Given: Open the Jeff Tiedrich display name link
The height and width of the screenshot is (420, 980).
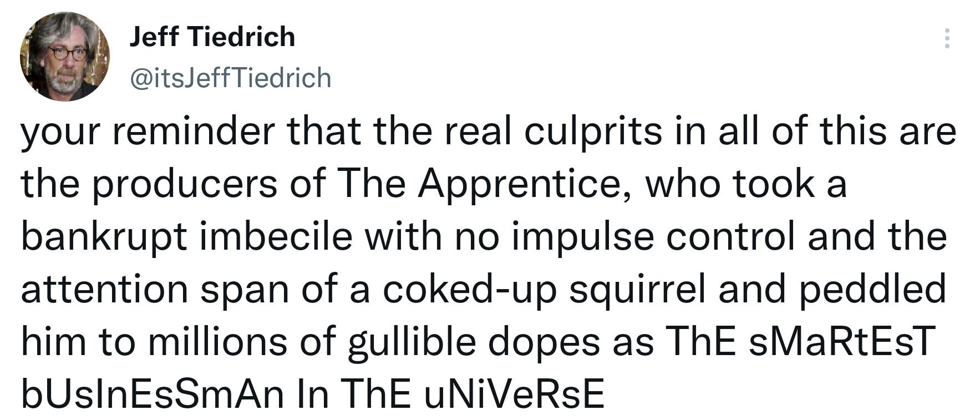Looking at the screenshot, I should 212,37.
